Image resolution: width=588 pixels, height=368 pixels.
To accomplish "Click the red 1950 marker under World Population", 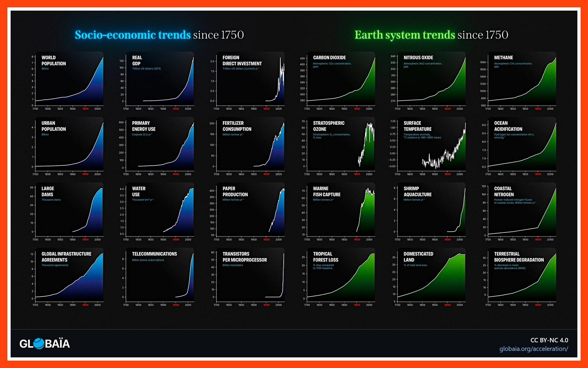I will (85, 109).
